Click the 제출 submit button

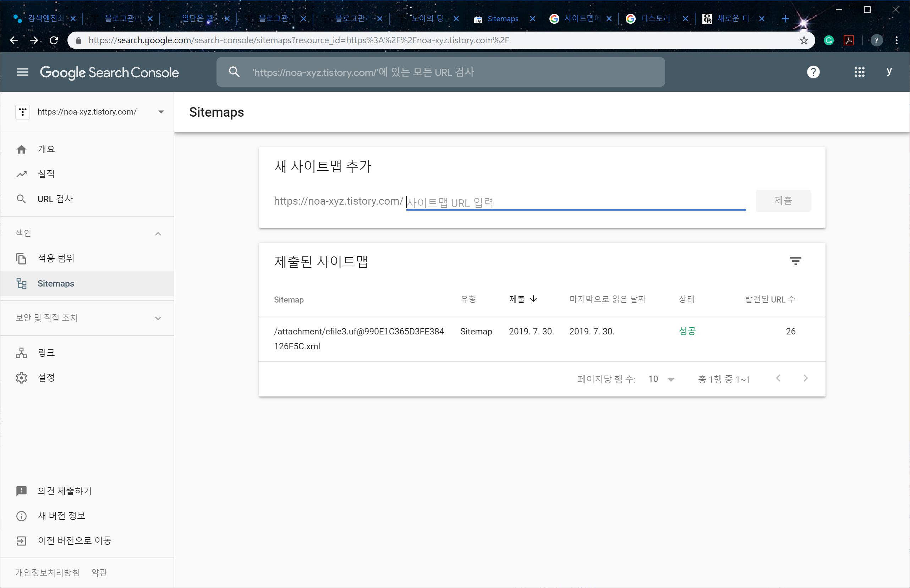tap(783, 200)
